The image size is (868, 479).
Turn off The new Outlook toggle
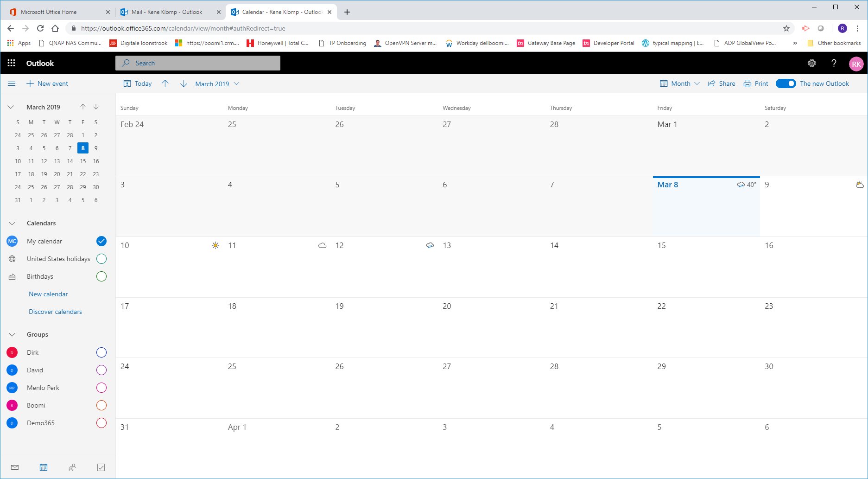coord(786,83)
